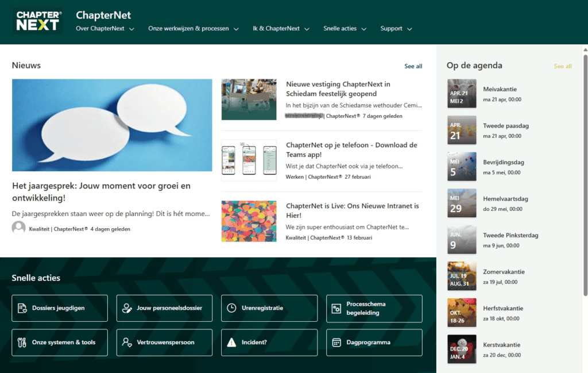
Task: Open the Jouw personeelsdossier quick action
Action: [164, 308]
